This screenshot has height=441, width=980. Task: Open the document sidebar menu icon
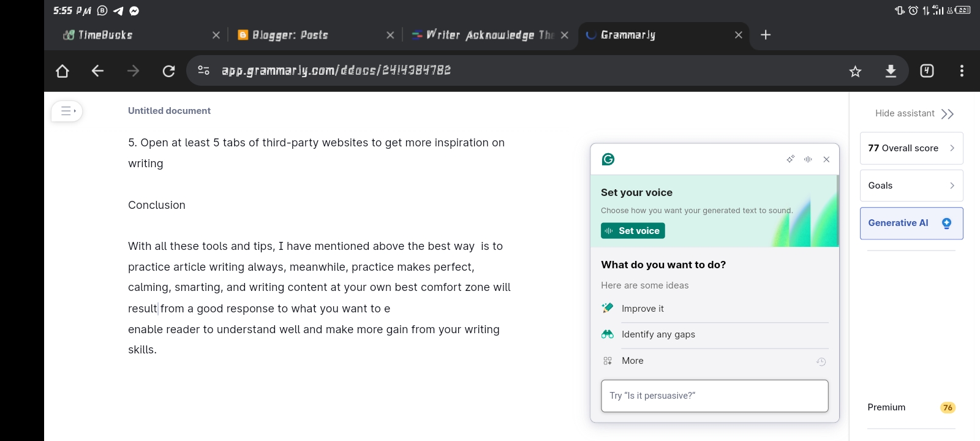click(67, 111)
